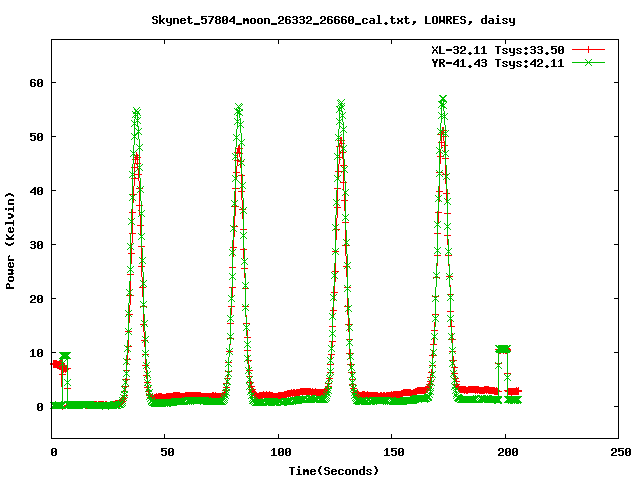Click the green line sample in legend
Viewport: 640px width, 480px height.
click(x=590, y=62)
